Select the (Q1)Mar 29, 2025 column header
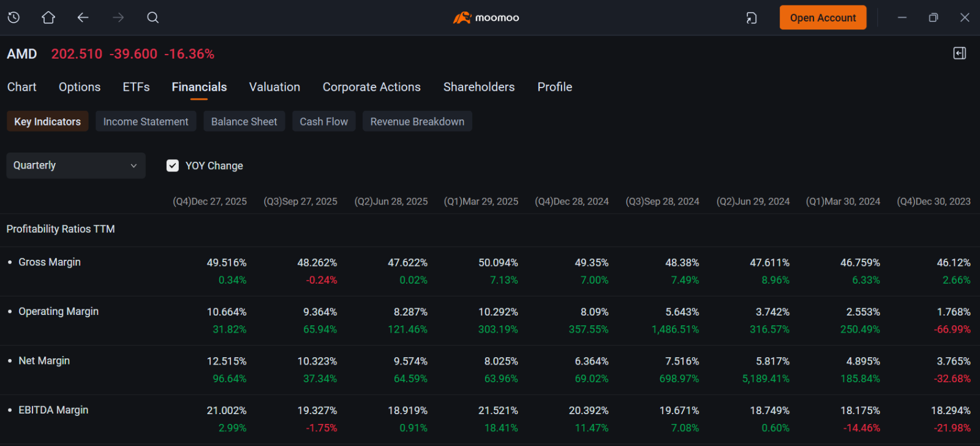Viewport: 980px width, 446px height. [x=481, y=202]
